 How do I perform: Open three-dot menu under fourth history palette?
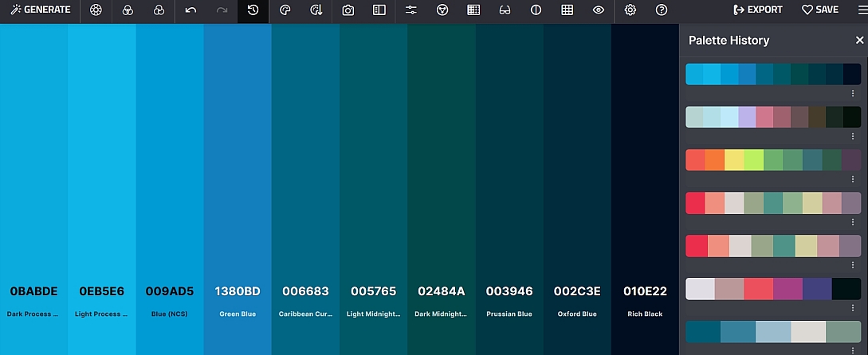coord(853,222)
